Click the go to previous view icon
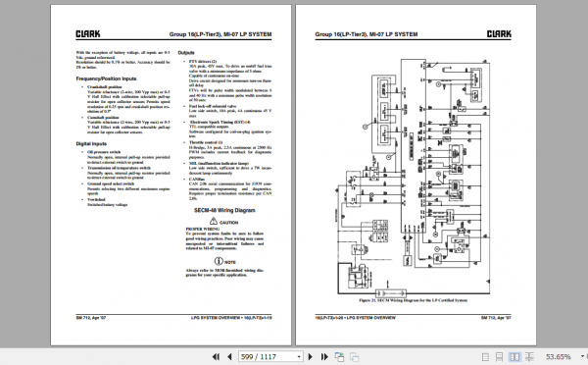The width and height of the screenshot is (588, 365). [340, 356]
